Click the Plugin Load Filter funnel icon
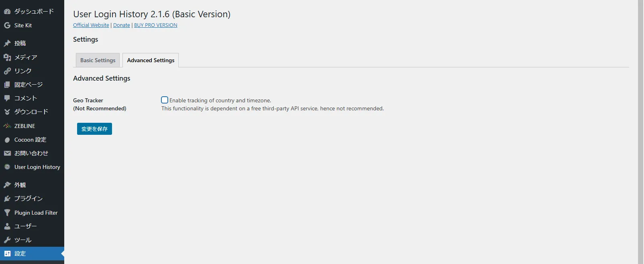 click(x=7, y=213)
